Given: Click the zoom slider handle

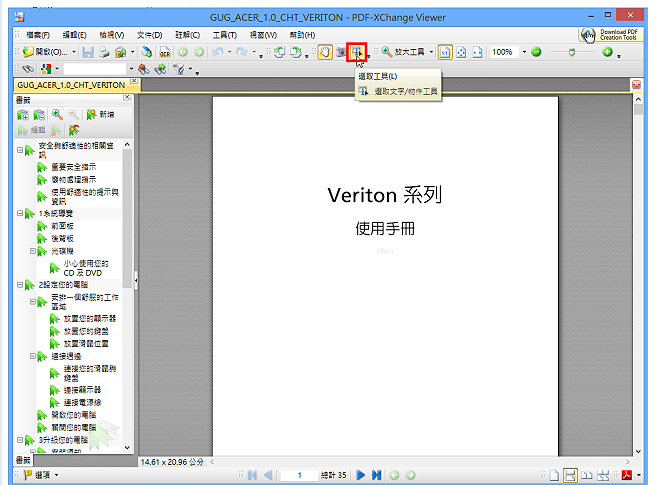Looking at the screenshot, I should (x=572, y=52).
